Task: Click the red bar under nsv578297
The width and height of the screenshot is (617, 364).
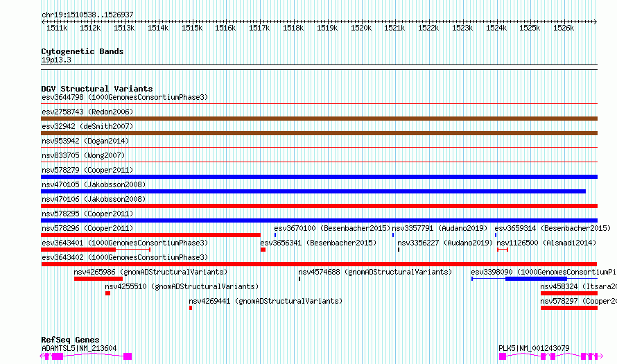Action: [569, 308]
